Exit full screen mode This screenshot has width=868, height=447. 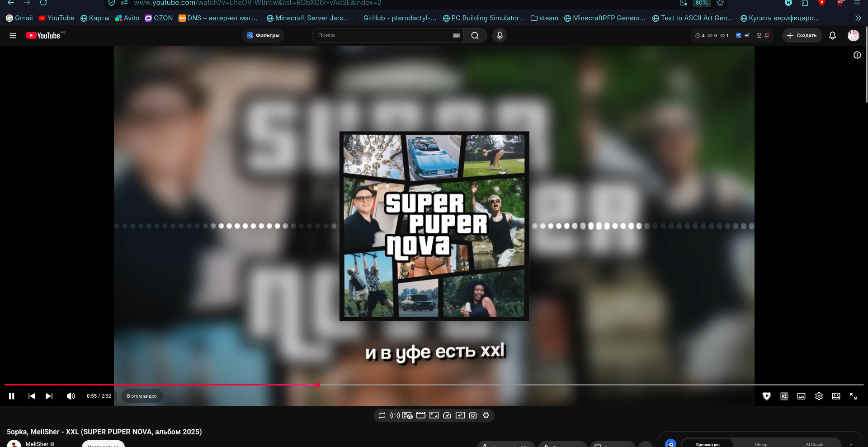tap(854, 396)
